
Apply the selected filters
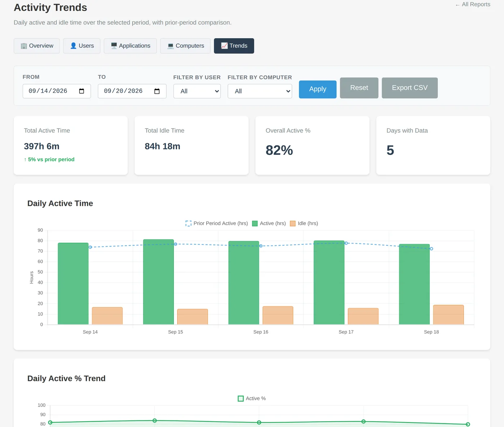(x=318, y=89)
